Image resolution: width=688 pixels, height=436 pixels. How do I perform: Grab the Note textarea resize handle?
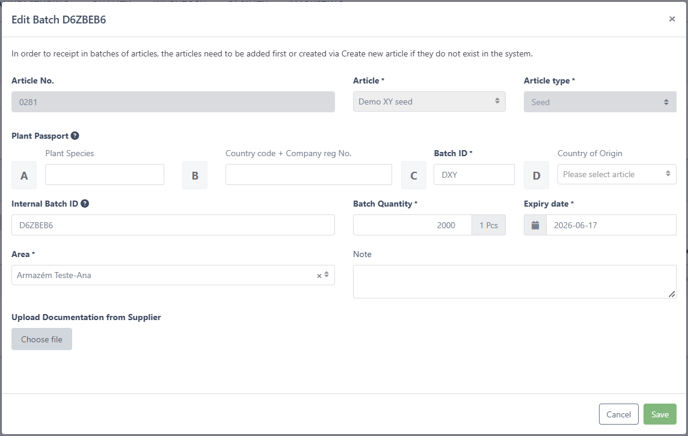point(672,294)
